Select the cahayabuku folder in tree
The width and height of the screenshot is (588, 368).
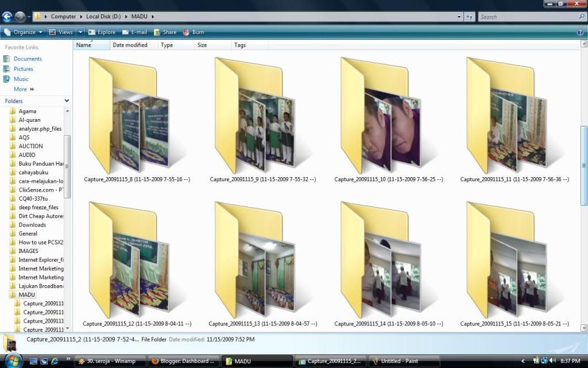coord(33,172)
